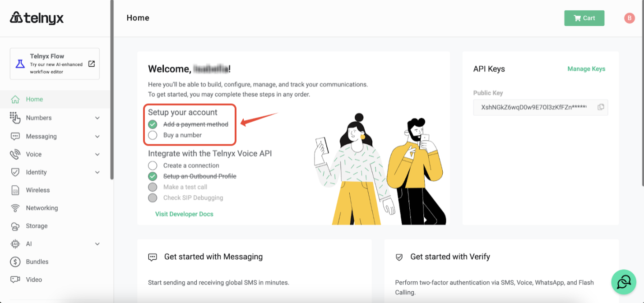Expand the Numbers menu chevron

click(97, 118)
